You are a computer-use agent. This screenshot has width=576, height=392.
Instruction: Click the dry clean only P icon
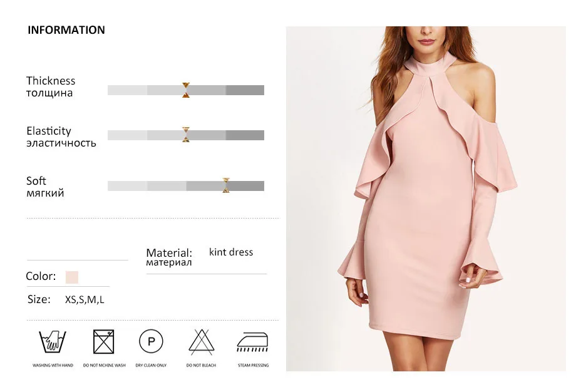point(151,341)
